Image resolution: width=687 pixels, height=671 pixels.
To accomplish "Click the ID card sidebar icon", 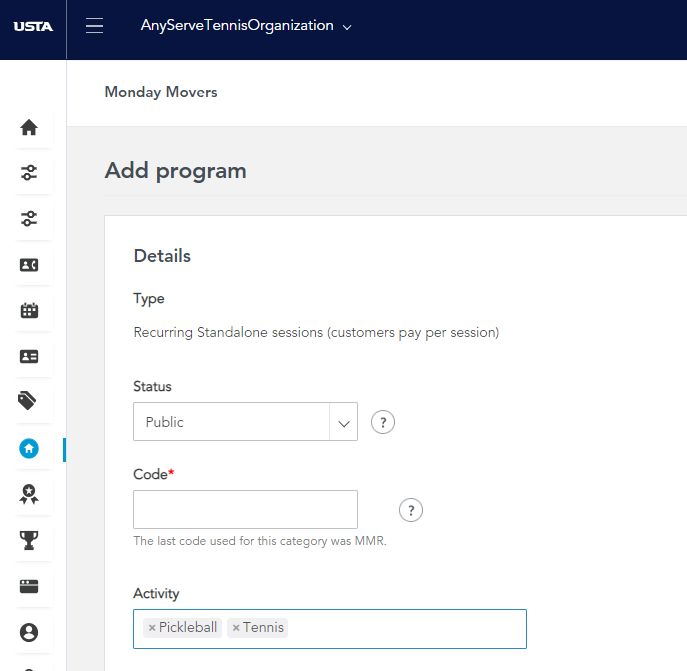I will point(29,356).
